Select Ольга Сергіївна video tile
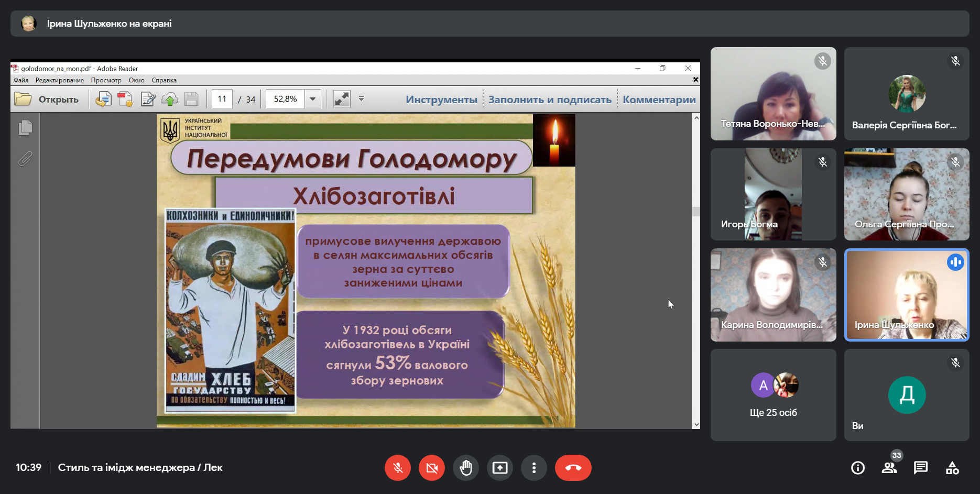The width and height of the screenshot is (980, 494). (x=907, y=194)
